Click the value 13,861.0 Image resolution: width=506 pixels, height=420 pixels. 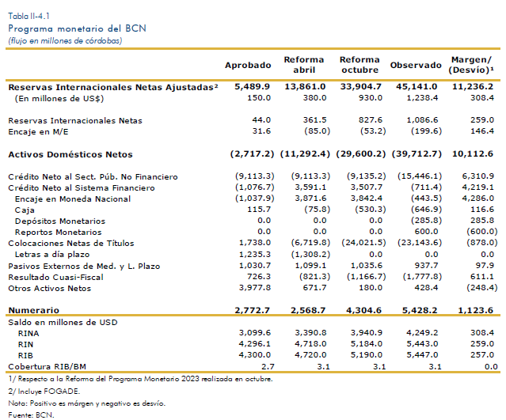(x=305, y=87)
